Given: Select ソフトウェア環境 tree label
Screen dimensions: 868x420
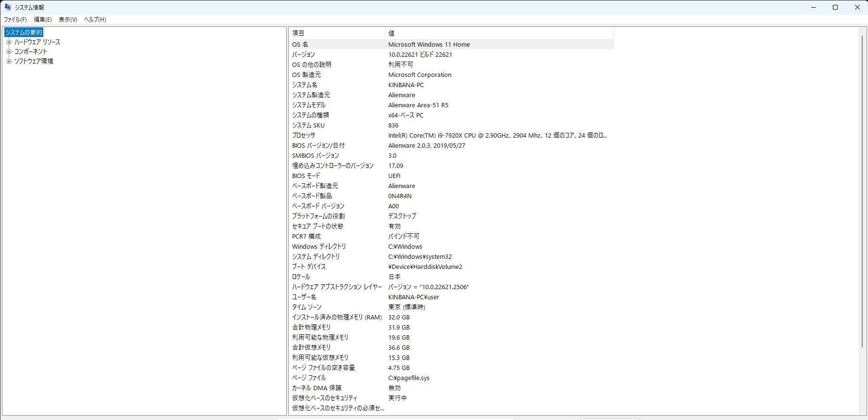Looking at the screenshot, I should [x=34, y=61].
